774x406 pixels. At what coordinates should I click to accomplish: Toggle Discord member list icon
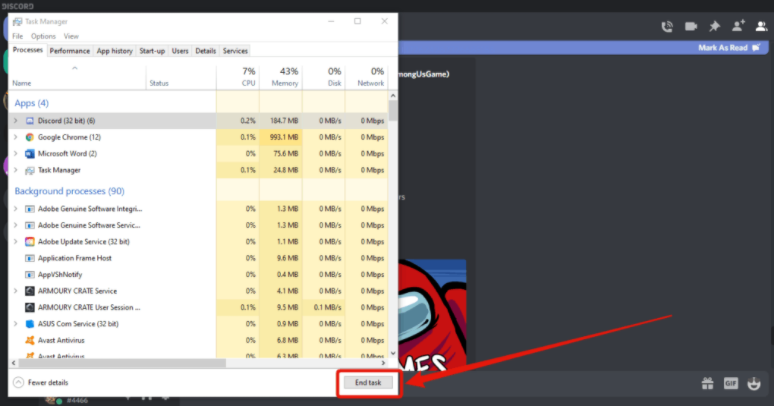[761, 26]
